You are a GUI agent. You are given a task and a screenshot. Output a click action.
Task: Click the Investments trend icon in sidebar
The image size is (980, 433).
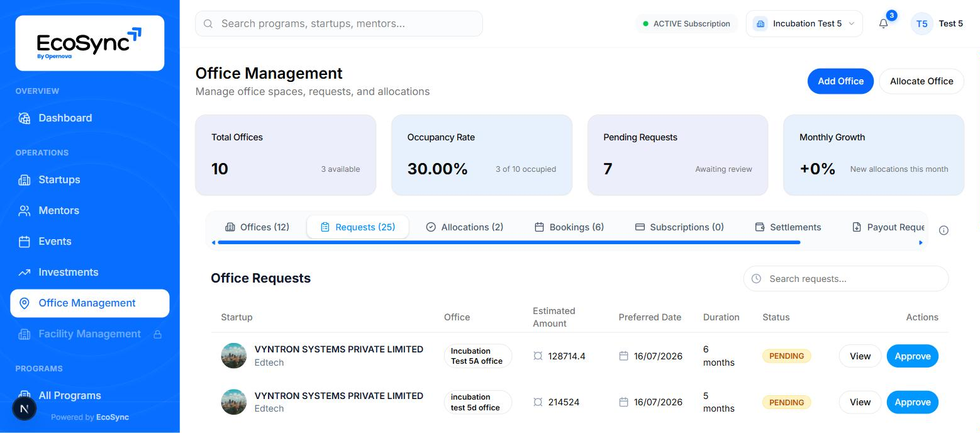(25, 272)
